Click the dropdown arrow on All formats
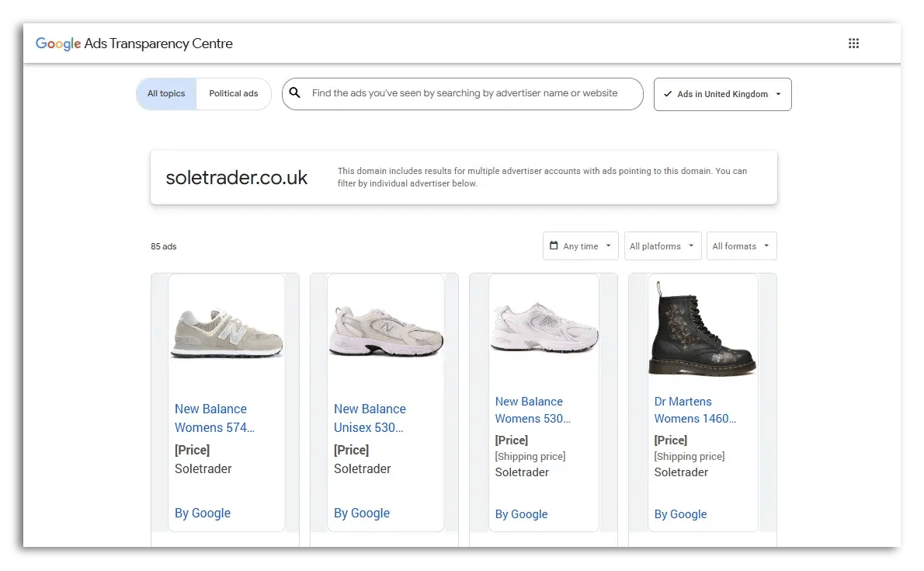Image resolution: width=924 pixels, height=571 pixels. pyautogui.click(x=765, y=245)
